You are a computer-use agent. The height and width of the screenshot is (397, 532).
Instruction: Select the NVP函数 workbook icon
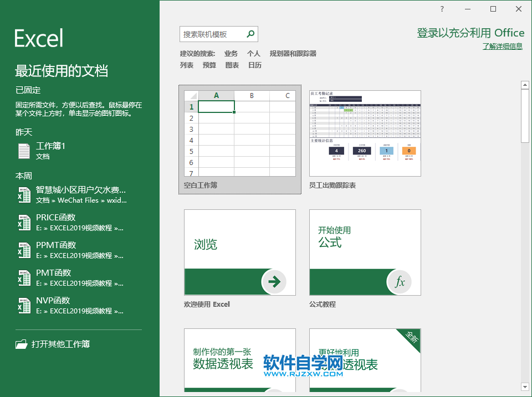point(23,305)
